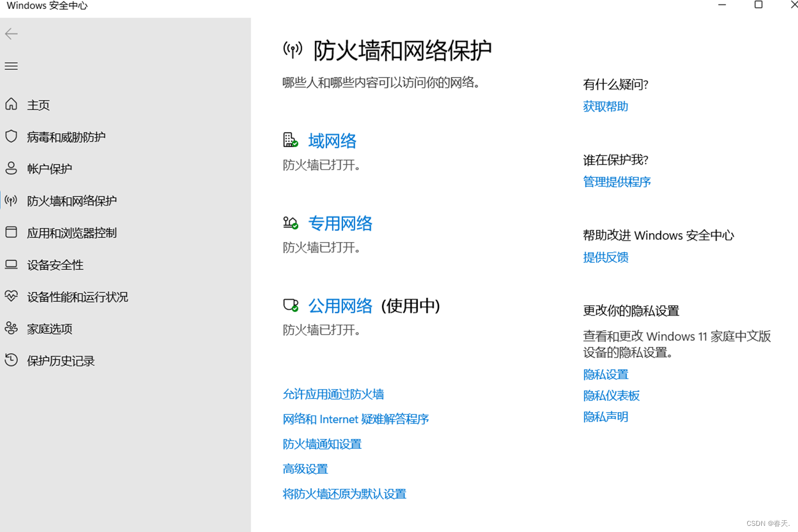
Task: Click the window icon for 应用和浏览器控制
Action: 11,232
